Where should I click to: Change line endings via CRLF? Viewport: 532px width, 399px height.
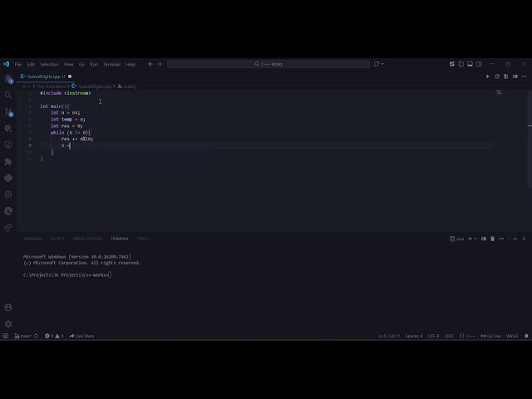(x=449, y=336)
